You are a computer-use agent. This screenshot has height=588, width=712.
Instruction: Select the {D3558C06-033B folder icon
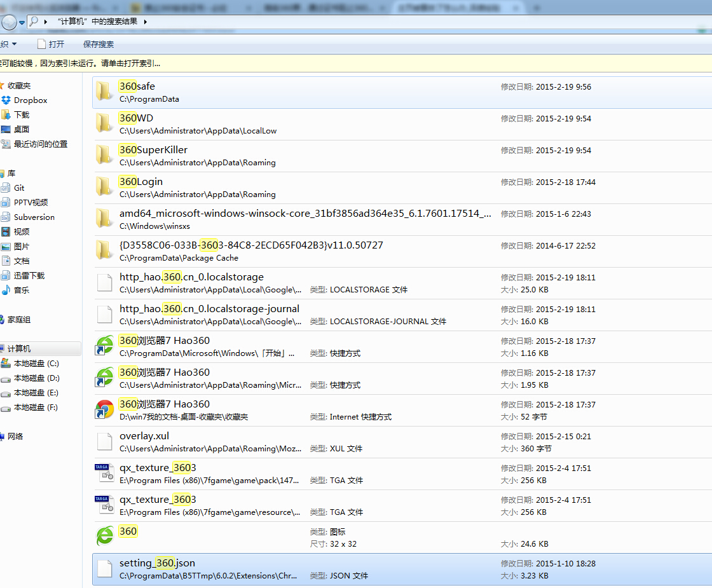(104, 250)
